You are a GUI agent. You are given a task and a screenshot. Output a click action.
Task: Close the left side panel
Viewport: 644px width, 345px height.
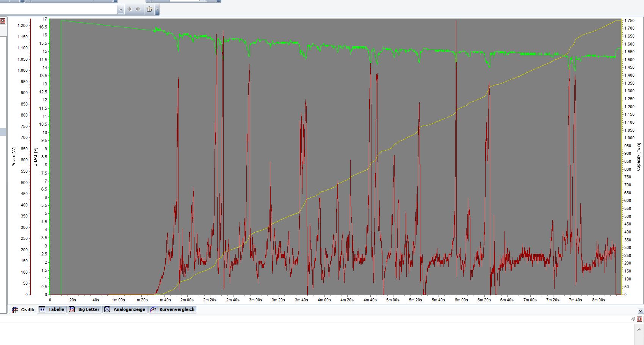coord(3,21)
